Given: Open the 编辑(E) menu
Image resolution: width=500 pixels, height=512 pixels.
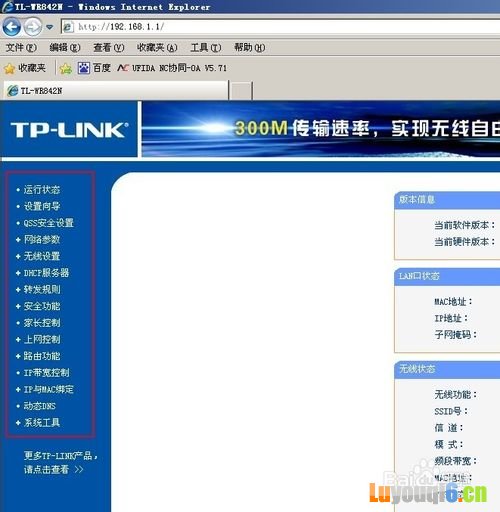Looking at the screenshot, I should click(x=65, y=48).
